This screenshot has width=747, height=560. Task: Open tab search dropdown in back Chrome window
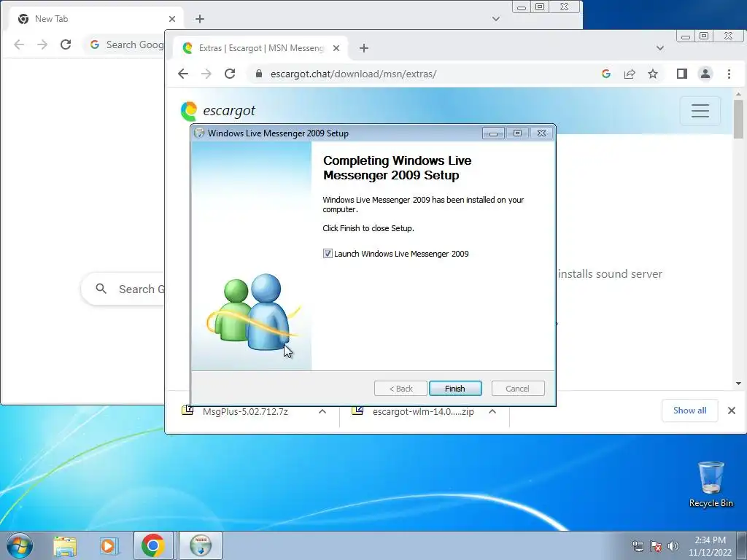pos(496,19)
